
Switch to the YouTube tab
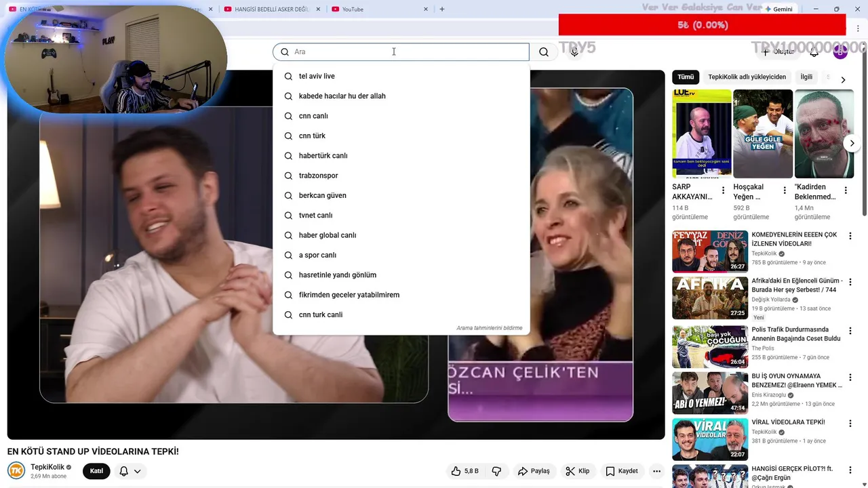[380, 9]
